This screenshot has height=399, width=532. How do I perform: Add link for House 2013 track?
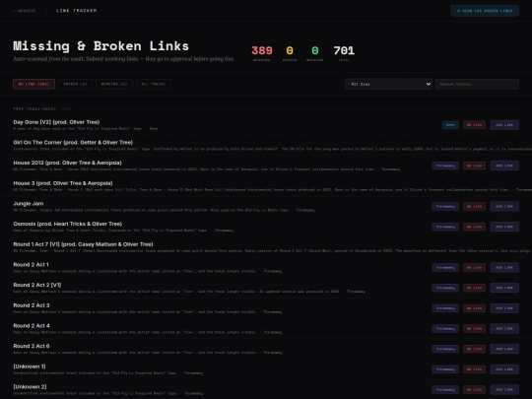coord(504,166)
